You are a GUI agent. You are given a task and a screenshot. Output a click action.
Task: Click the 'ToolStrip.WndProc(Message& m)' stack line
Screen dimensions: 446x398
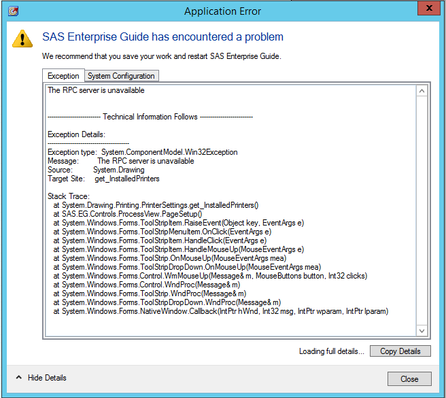150,294
